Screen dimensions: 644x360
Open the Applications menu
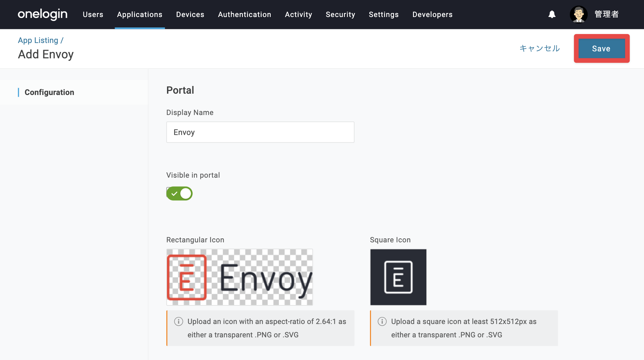pyautogui.click(x=140, y=14)
